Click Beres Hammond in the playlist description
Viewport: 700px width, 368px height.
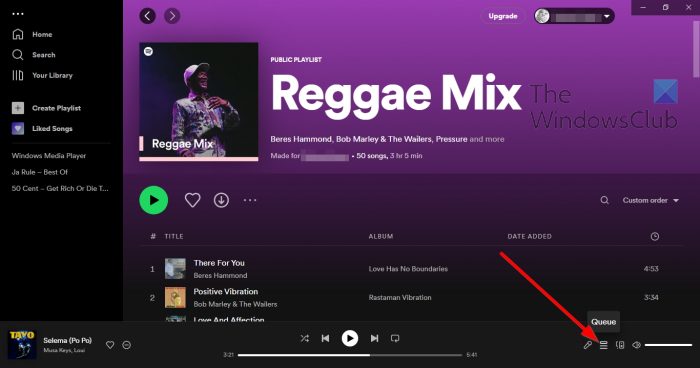click(301, 139)
